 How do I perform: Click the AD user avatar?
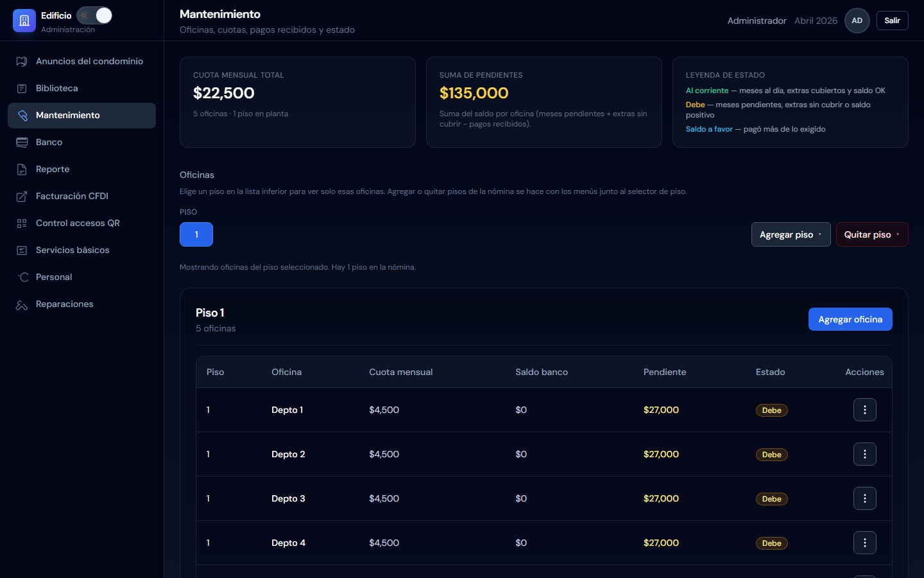[x=857, y=21]
